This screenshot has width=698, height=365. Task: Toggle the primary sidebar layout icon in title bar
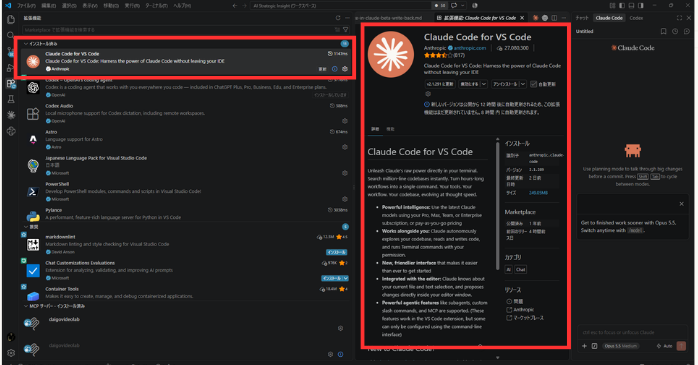coord(622,6)
